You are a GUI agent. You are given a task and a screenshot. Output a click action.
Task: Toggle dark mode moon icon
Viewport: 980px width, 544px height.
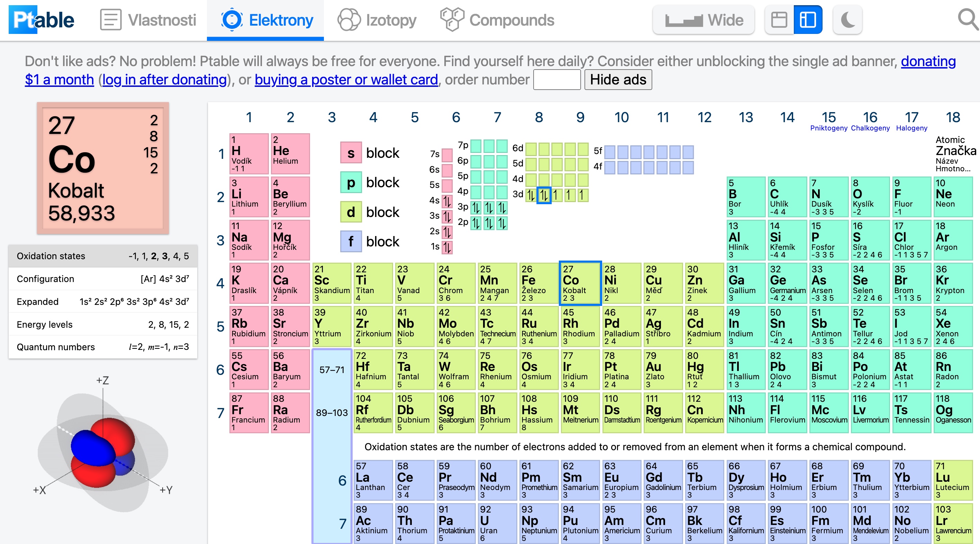847,20
